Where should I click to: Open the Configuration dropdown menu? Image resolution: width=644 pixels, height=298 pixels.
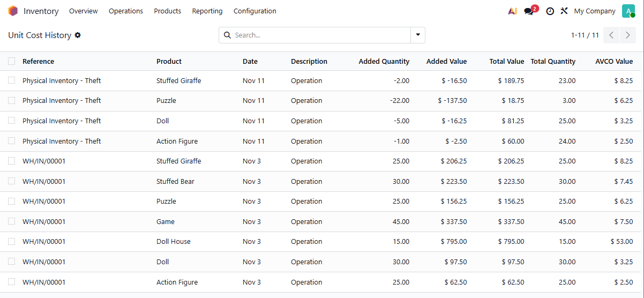255,11
